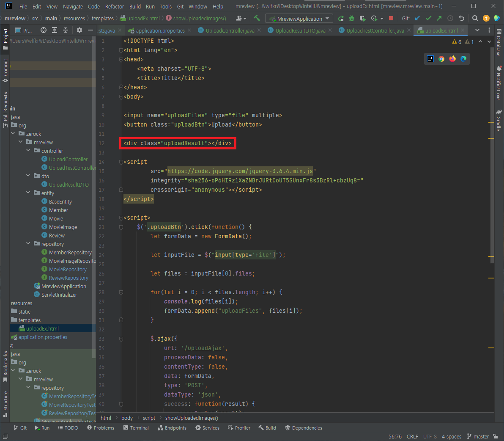The image size is (504, 441).
Task: Rerun MreviewApplication with the green restart icon
Action: click(341, 18)
